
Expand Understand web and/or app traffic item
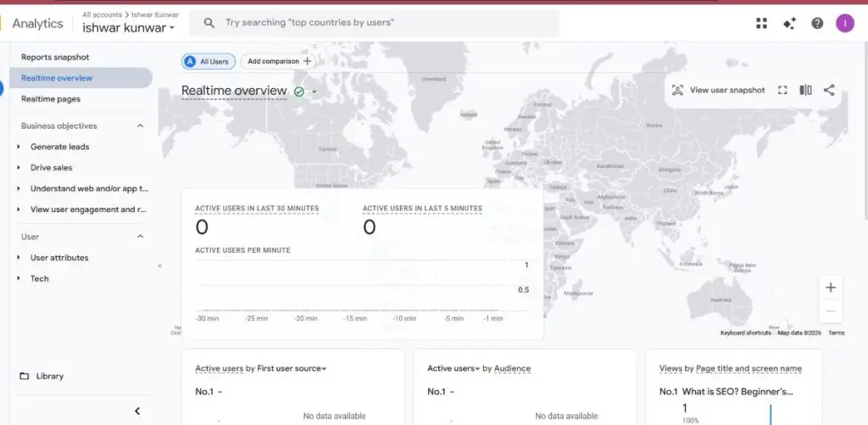pos(19,189)
